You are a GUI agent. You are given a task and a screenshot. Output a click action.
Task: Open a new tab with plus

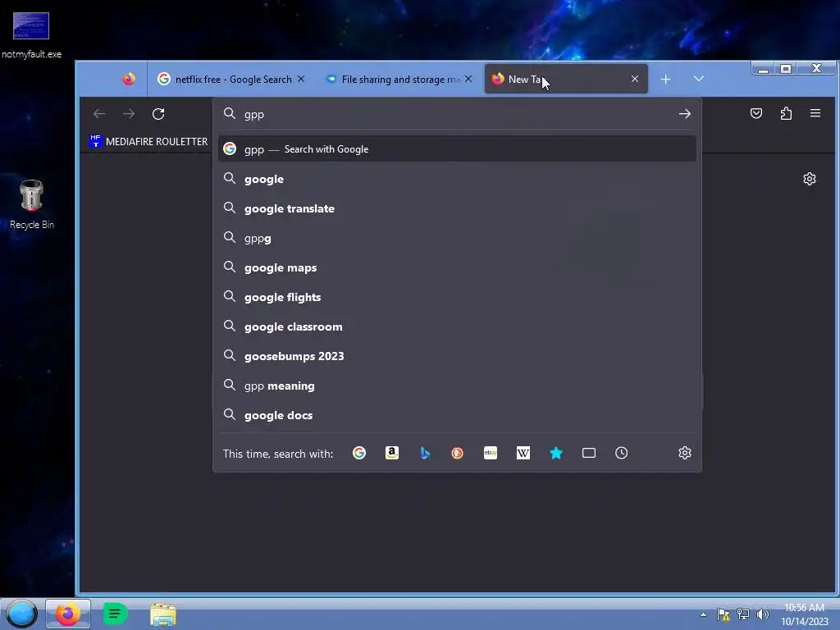tap(665, 80)
